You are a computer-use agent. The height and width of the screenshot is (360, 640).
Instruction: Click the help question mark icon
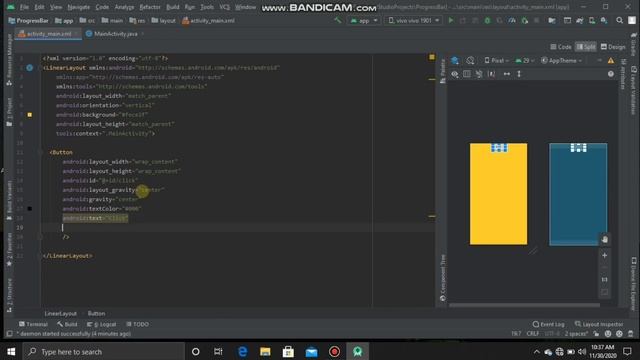tap(611, 74)
